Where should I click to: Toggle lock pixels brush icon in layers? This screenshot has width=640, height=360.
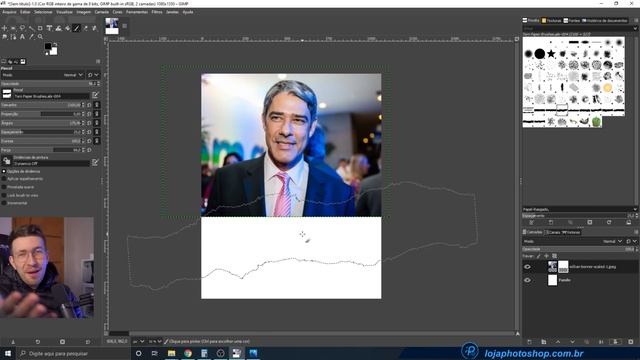538,256
